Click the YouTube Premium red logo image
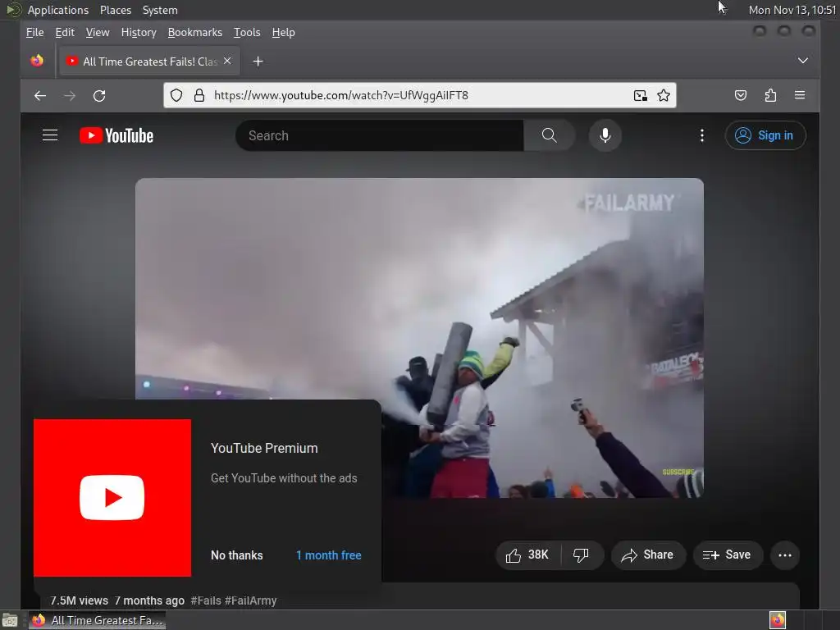The width and height of the screenshot is (840, 630). pyautogui.click(x=112, y=498)
